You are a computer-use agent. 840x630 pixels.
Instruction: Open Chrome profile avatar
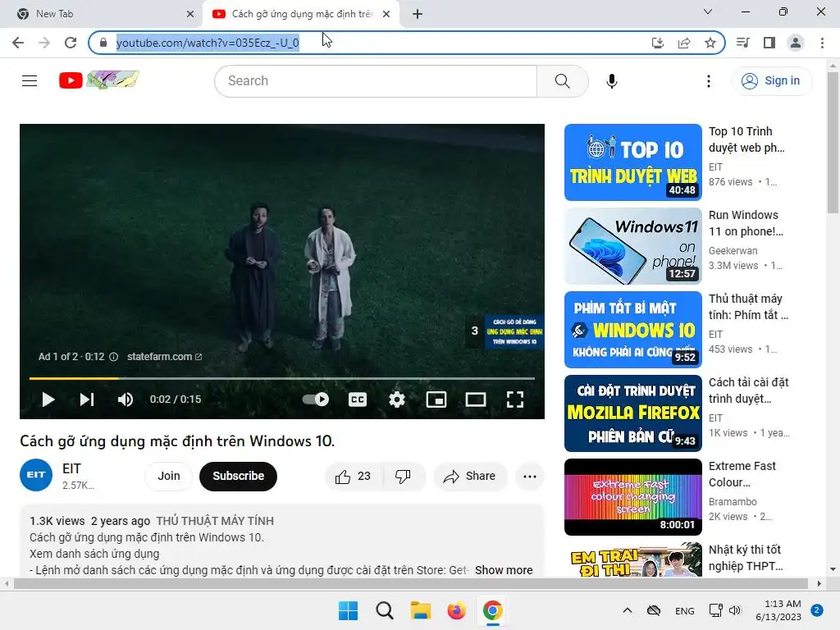(x=796, y=43)
